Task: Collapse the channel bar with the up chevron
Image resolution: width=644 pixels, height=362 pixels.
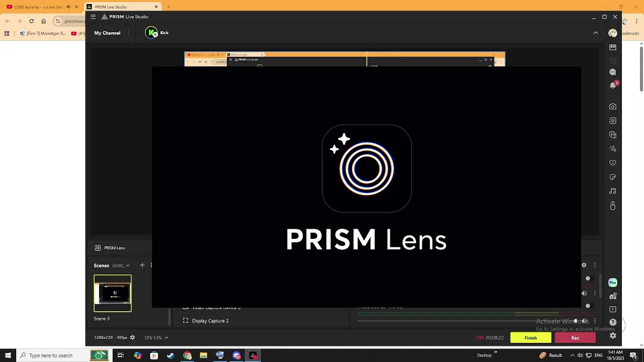Action: [596, 33]
